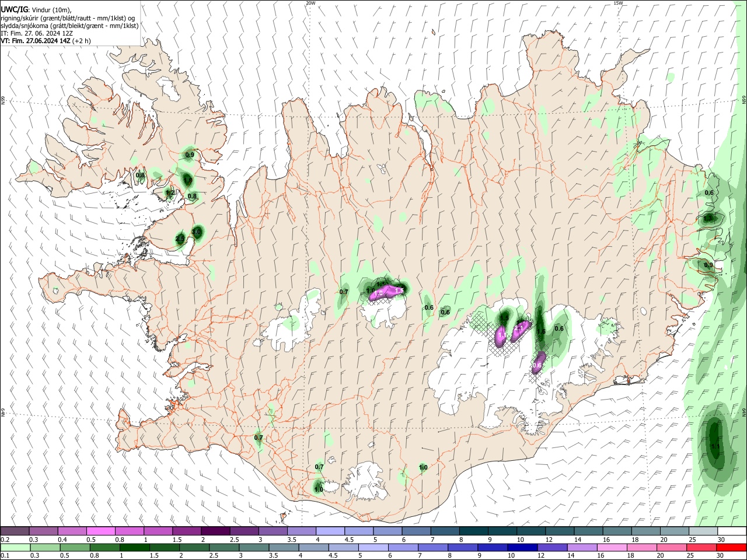Click the '64N' latitude label on the right edge
Viewport: 747px width, 560px height.
point(744,412)
